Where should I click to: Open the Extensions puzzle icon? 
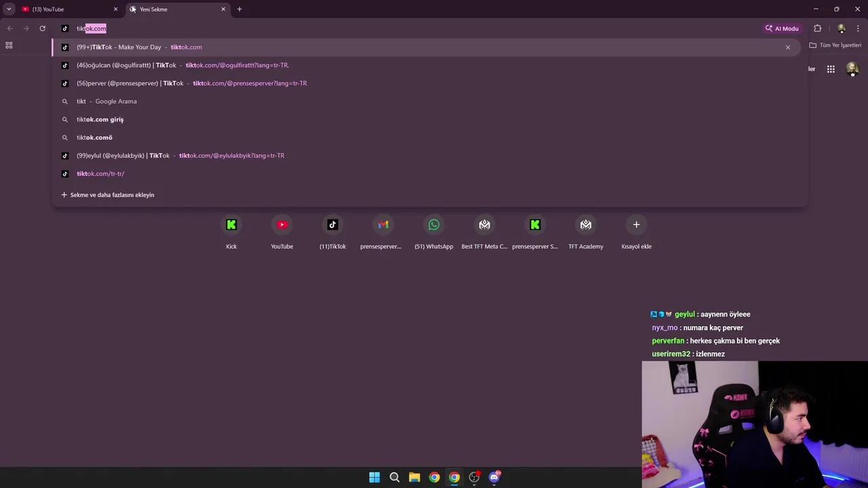(817, 28)
